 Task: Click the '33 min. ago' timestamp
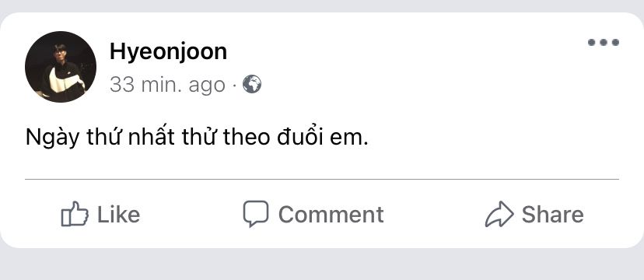point(167,85)
